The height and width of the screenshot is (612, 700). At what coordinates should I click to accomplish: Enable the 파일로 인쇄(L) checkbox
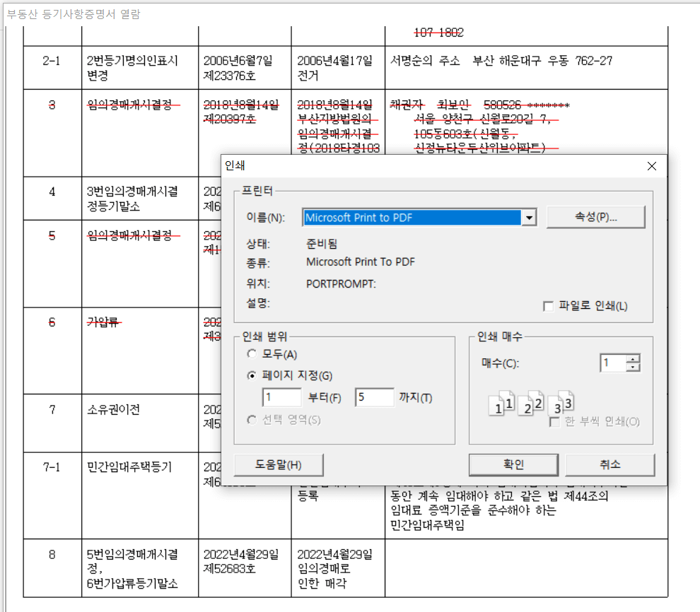click(548, 306)
